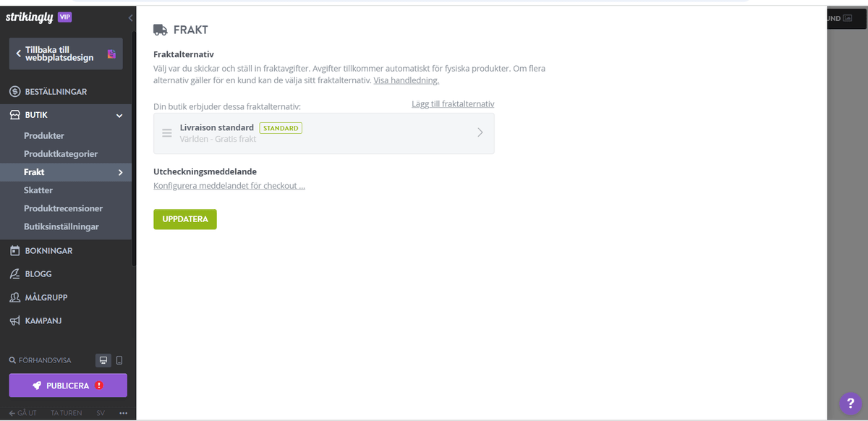Click the Målgrupp people icon

14,297
